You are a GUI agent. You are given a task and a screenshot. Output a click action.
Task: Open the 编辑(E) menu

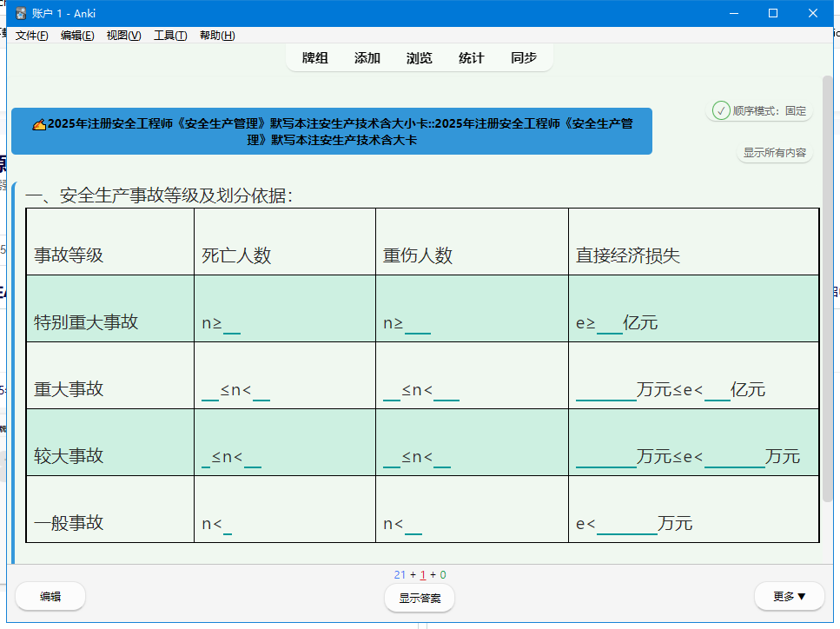click(77, 36)
